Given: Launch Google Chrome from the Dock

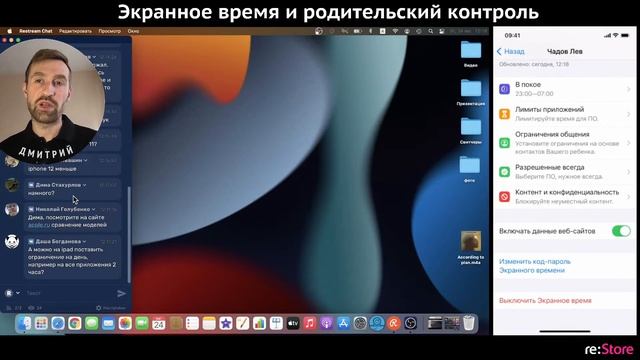Looking at the screenshot, I should coord(75,324).
